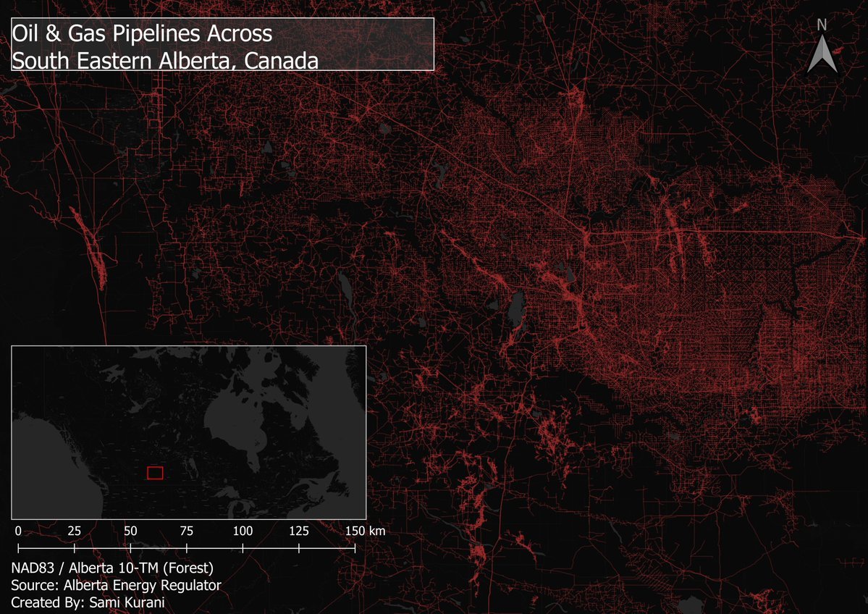
Task: Click the 0 label on the scale bar
Action: (x=17, y=531)
